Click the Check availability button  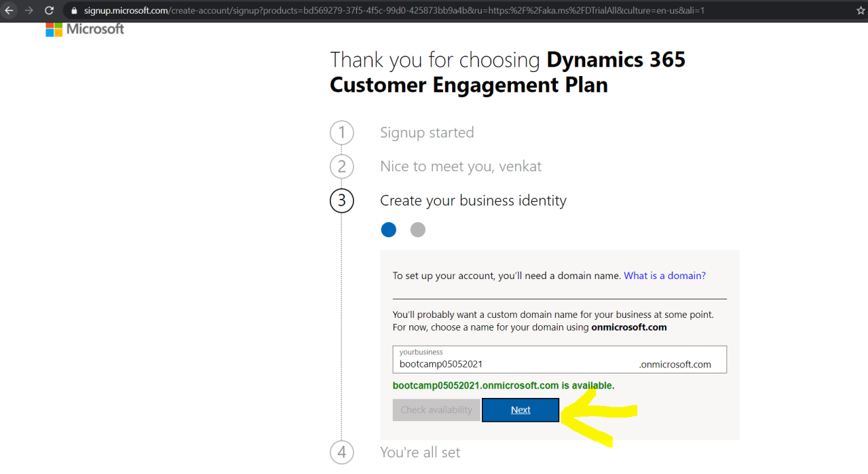pyautogui.click(x=436, y=410)
